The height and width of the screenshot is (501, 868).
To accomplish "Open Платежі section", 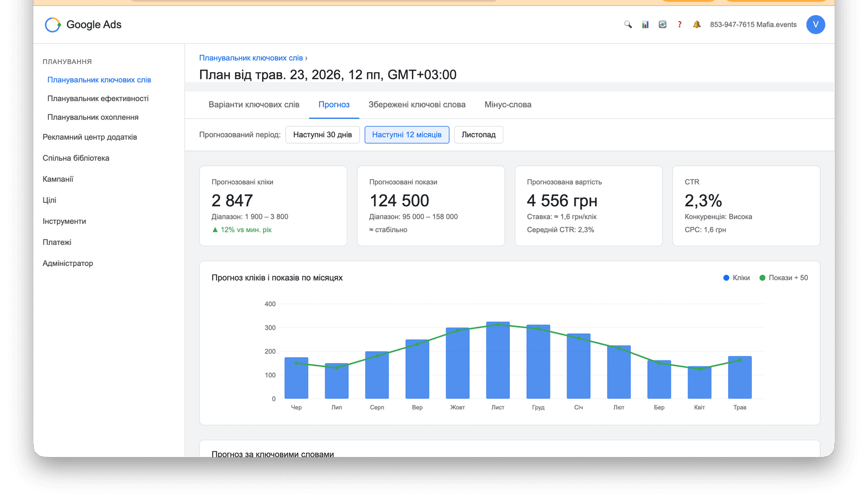I will 57,243.
